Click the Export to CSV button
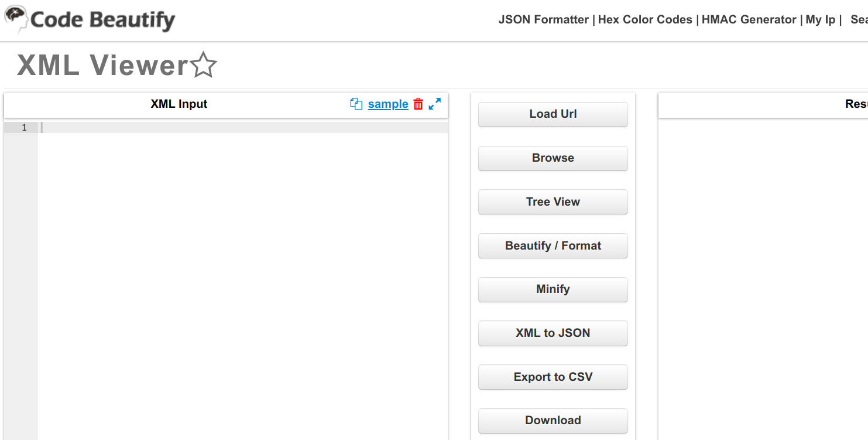Screen dimensions: 868x440 553,377
